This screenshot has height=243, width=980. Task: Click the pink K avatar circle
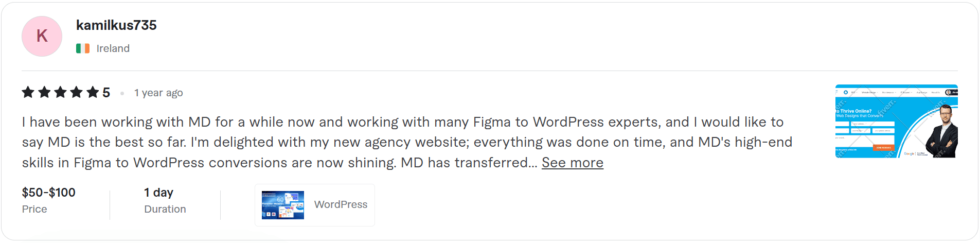pyautogui.click(x=42, y=36)
